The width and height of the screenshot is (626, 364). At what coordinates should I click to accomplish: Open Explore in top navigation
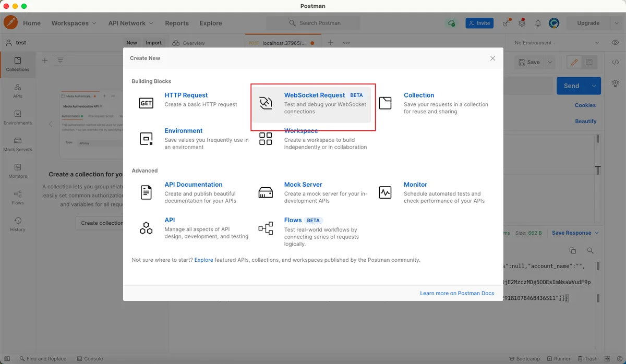pyautogui.click(x=210, y=23)
